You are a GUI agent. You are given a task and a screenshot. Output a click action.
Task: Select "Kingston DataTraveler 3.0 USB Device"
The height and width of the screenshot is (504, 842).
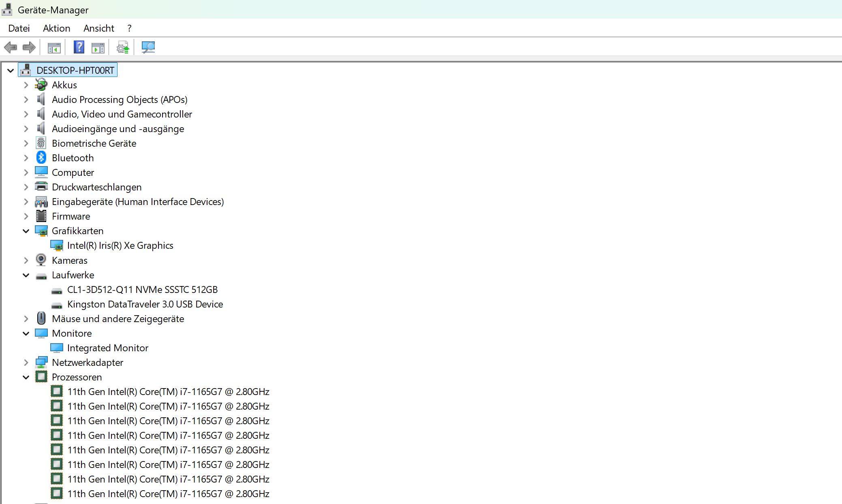tap(145, 304)
